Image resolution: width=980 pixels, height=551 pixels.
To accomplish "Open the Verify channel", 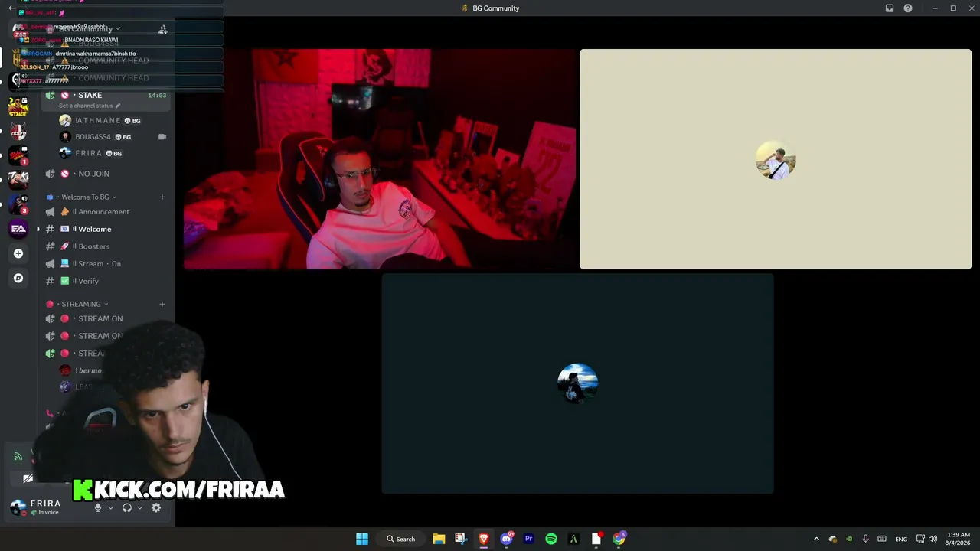I will point(106,281).
